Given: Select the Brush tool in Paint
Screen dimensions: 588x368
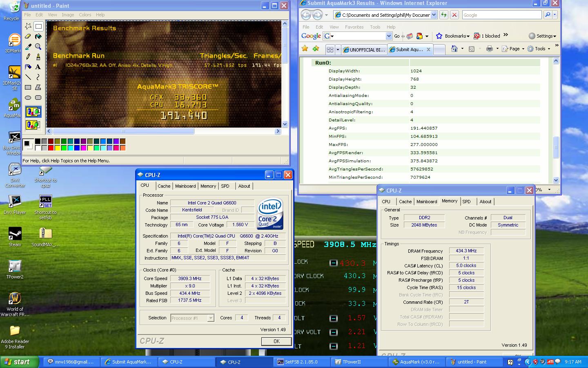Looking at the screenshot, I should pos(38,57).
